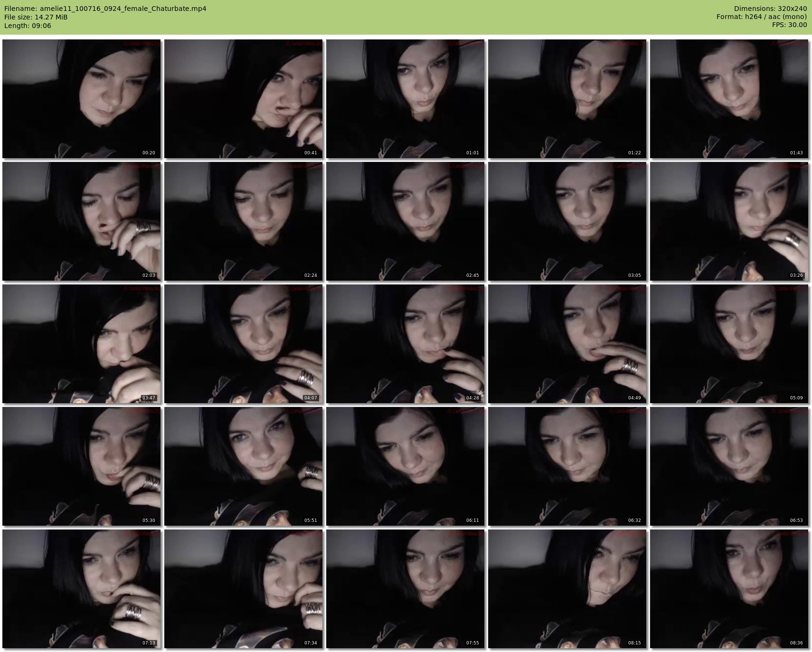Open the frame marked 07:34
Image resolution: width=812 pixels, height=652 pixels.
click(243, 589)
